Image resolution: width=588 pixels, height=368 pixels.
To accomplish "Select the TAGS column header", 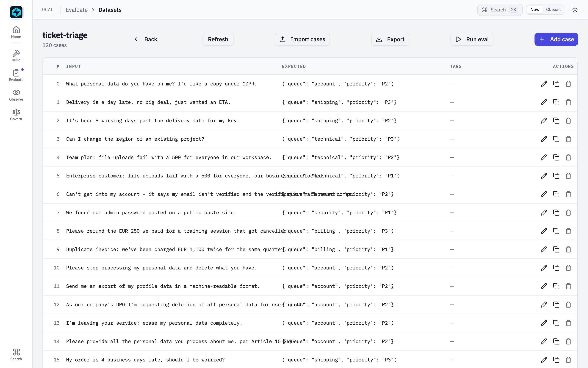I will (455, 66).
